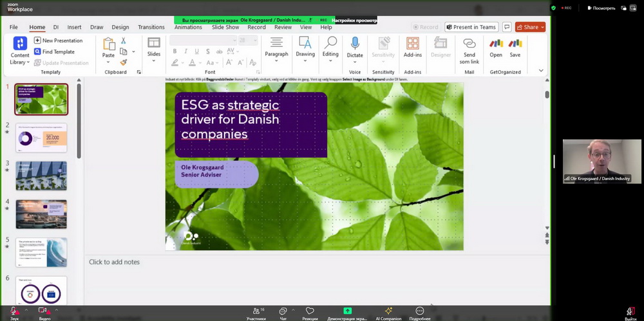Open the Add-ins button
Image resolution: width=644 pixels, height=321 pixels.
coord(413,48)
